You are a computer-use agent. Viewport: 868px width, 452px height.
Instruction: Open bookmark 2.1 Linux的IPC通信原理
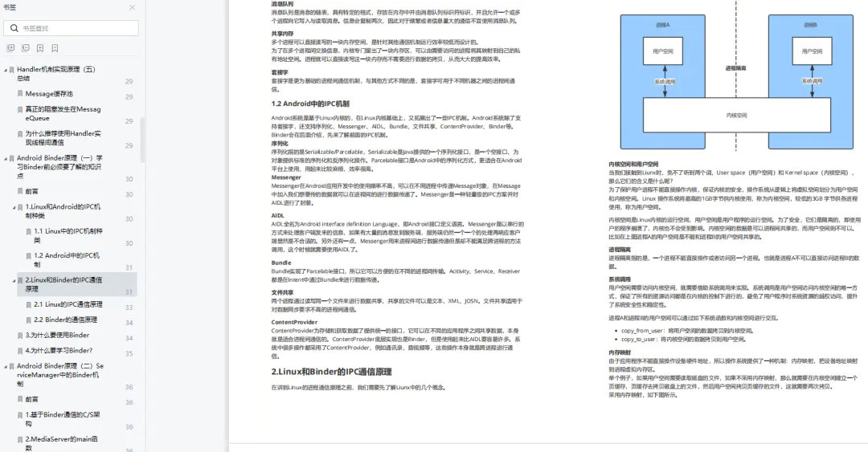tap(68, 304)
